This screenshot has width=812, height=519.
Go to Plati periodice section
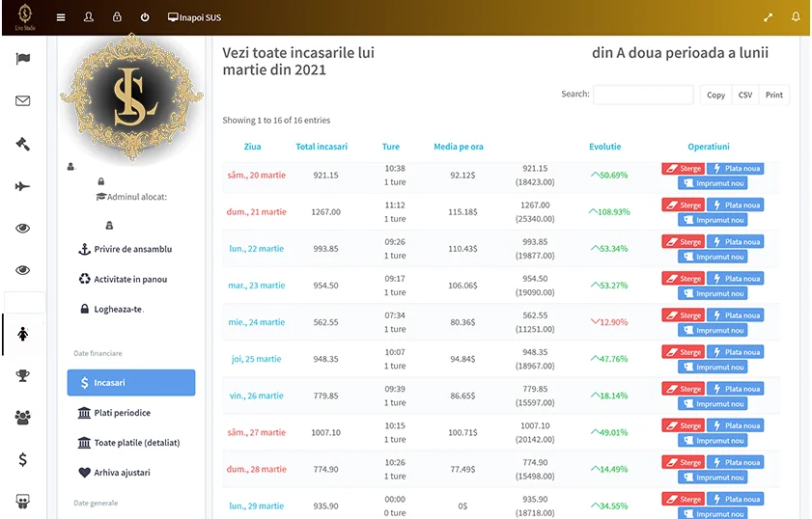coord(122,413)
